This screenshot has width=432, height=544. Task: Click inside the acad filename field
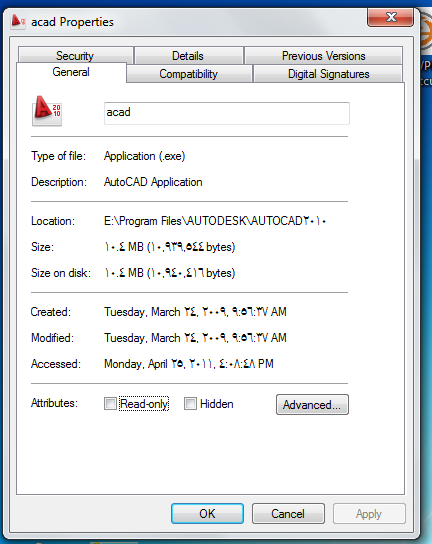click(x=227, y=113)
